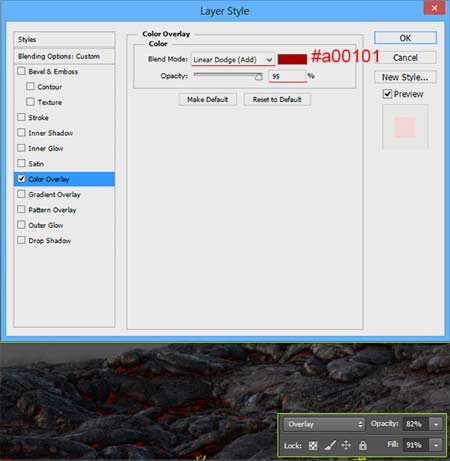Enable Satin checkbox
The image size is (450, 461).
[x=21, y=163]
